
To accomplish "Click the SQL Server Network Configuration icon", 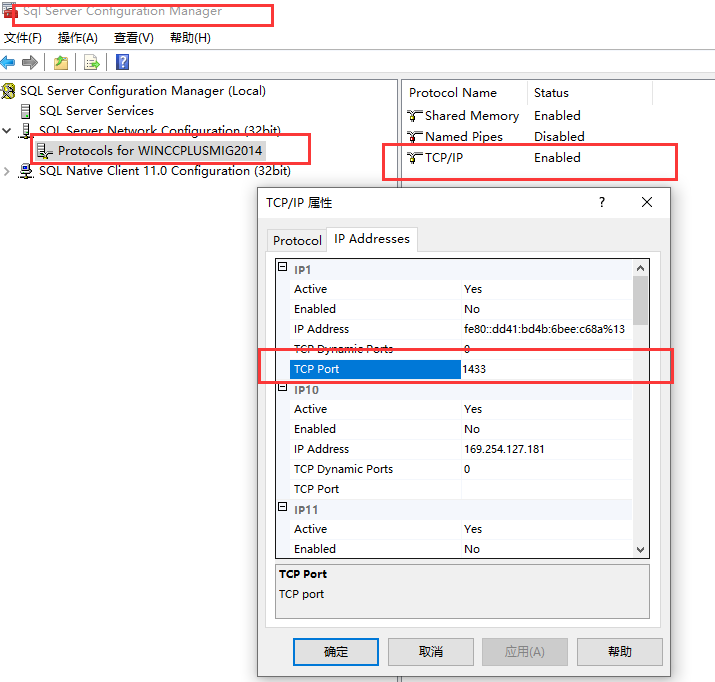I will [26, 131].
